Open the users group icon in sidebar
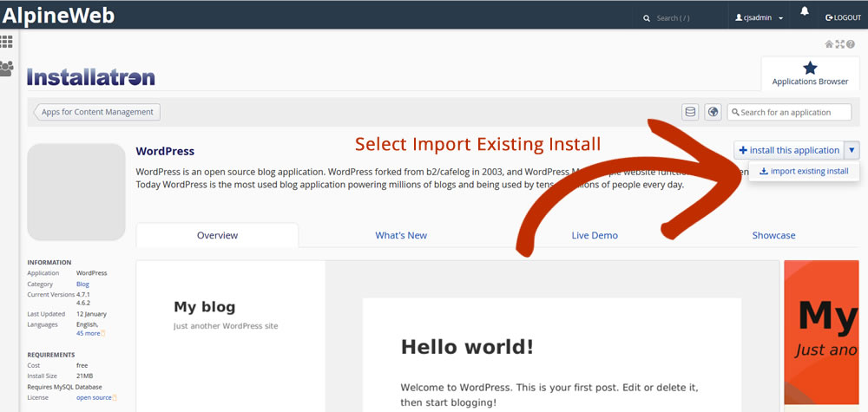Image resolution: width=868 pixels, height=412 pixels. coord(7,69)
